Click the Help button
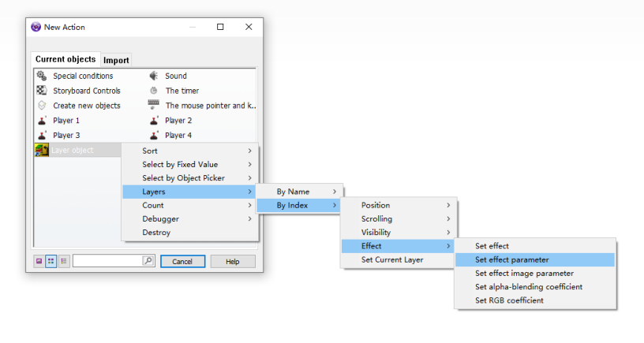The image size is (644, 343). pyautogui.click(x=233, y=261)
